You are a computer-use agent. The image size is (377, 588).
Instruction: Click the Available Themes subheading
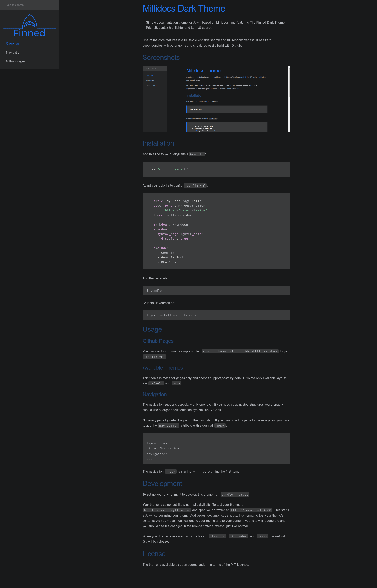pos(163,368)
